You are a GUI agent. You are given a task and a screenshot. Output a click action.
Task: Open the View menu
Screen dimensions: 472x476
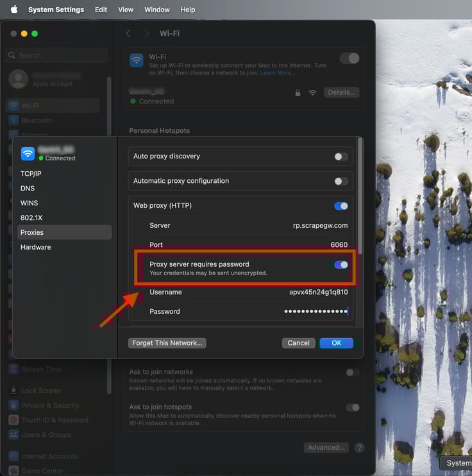(x=126, y=10)
